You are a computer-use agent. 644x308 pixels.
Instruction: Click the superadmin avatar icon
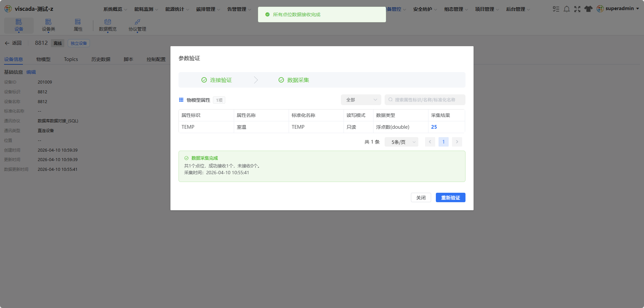pos(600,9)
